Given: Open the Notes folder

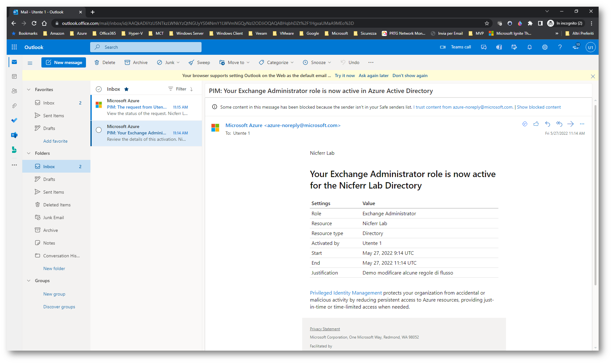Looking at the screenshot, I should coord(56,243).
